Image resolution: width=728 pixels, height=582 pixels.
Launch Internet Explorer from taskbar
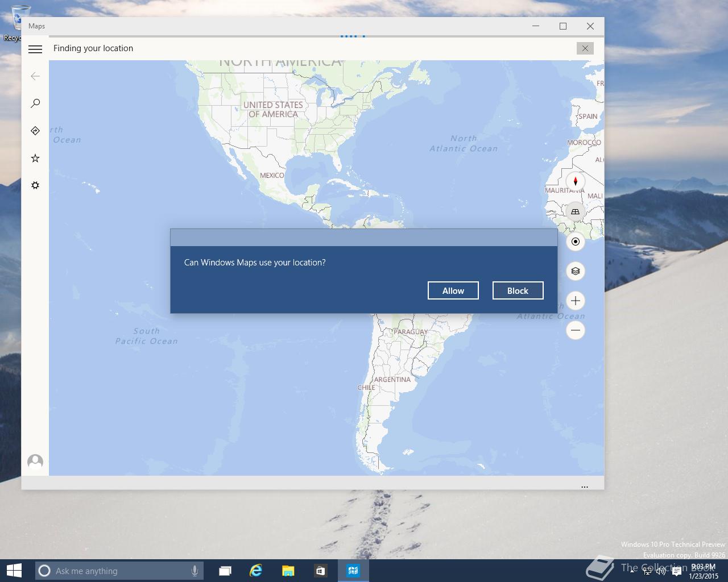(256, 571)
